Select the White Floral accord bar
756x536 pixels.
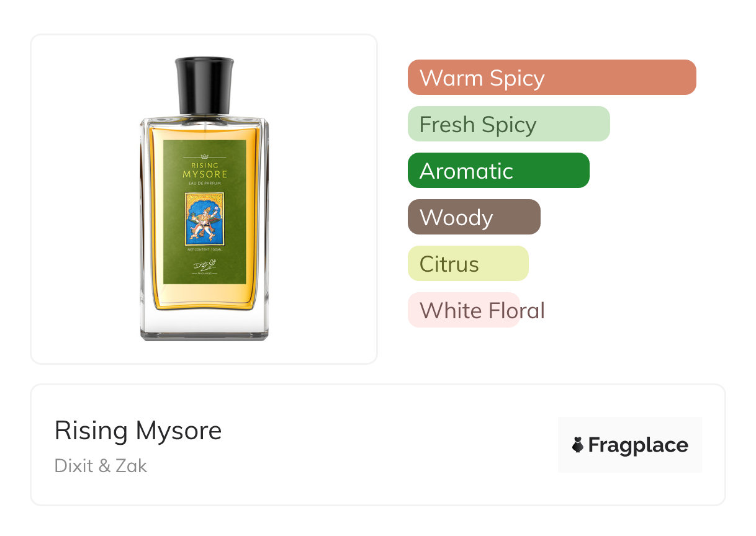(x=464, y=310)
